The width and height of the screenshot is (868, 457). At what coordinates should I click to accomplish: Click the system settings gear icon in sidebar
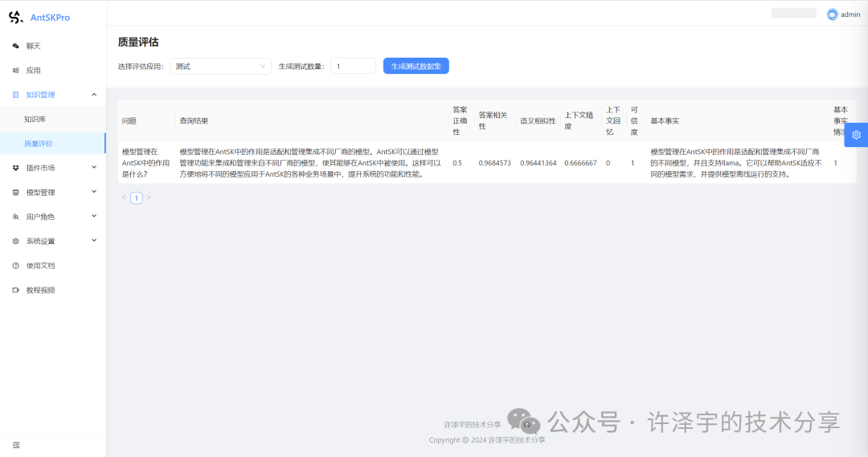[15, 241]
